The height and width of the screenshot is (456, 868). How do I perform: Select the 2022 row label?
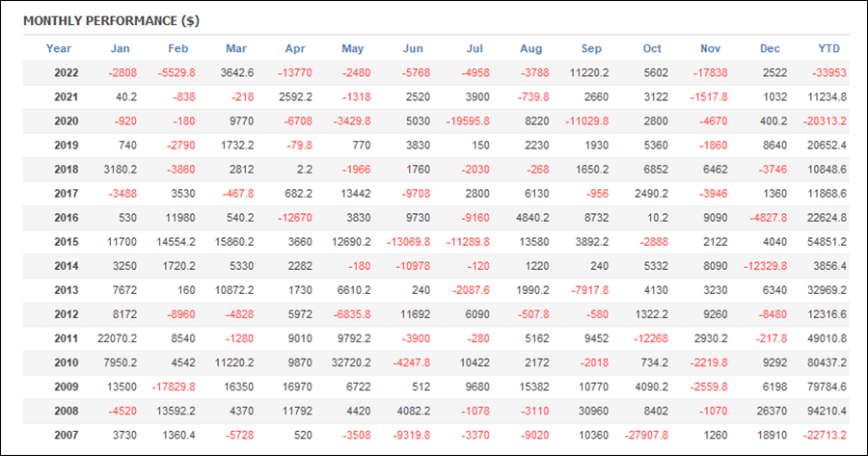66,72
